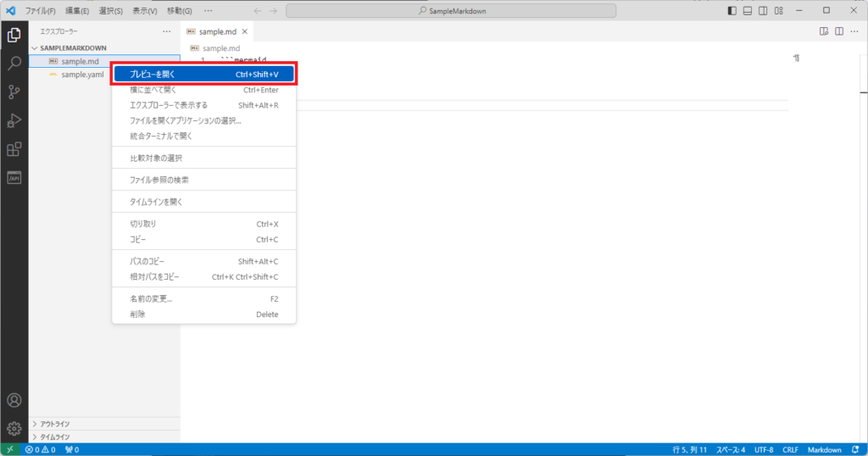Toggle the bottom panel layout icon
This screenshot has width=868, height=456.
click(748, 10)
